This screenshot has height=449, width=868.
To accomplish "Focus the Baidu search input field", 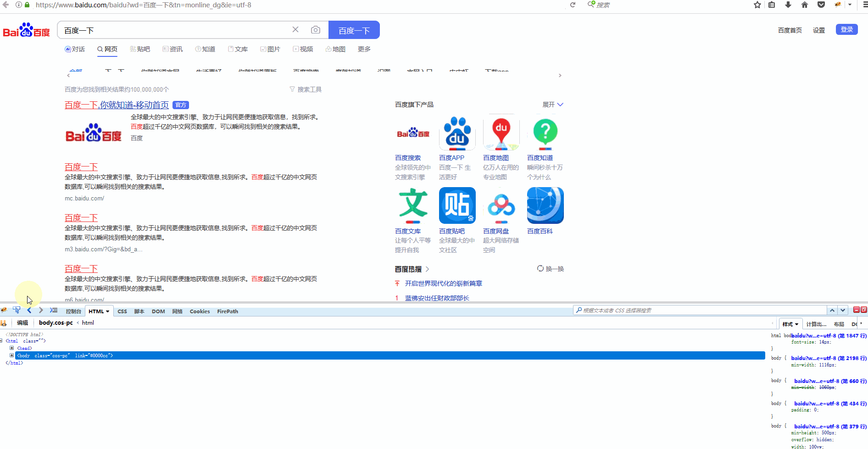I will point(174,30).
